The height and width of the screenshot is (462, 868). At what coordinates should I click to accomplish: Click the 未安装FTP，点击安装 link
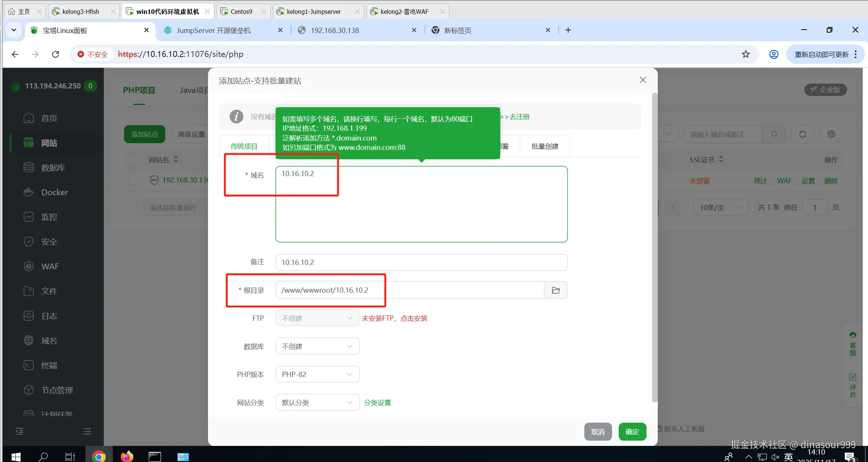(394, 318)
